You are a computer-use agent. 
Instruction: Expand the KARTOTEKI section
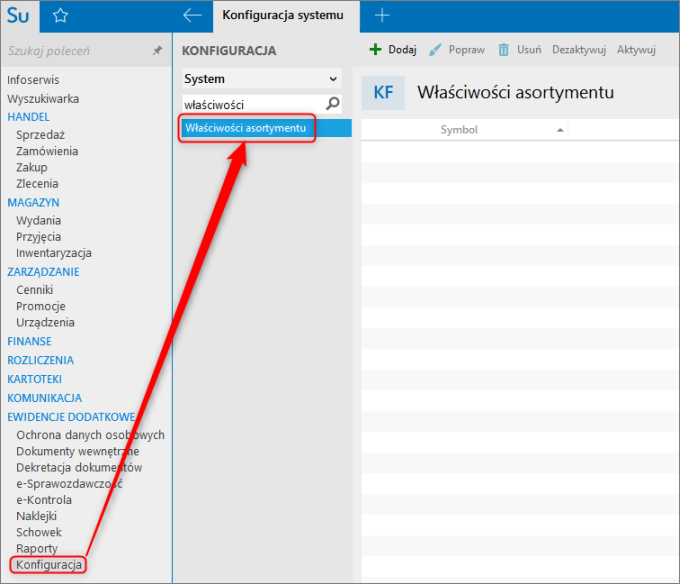point(34,379)
